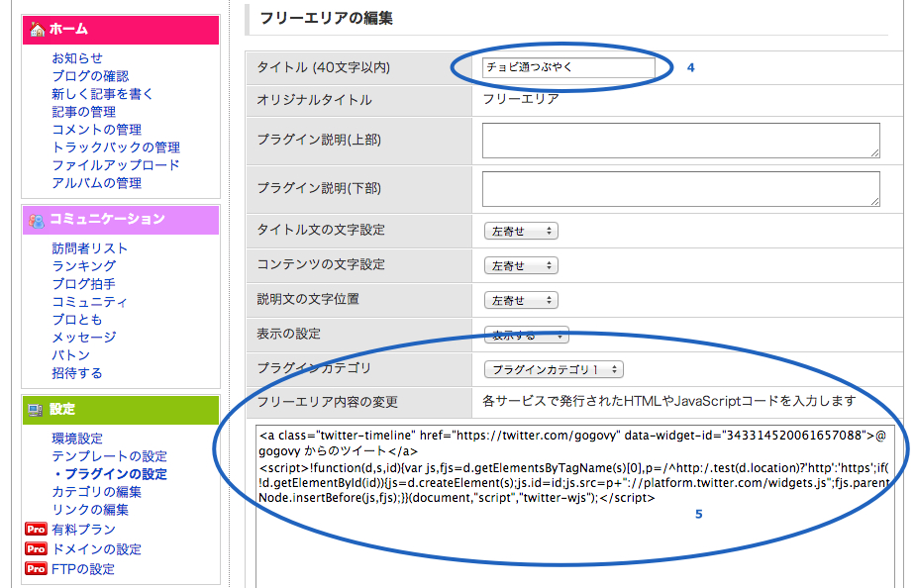This screenshot has width=916, height=588.
Task: Select プラグインの設定 menu item
Action: [116, 474]
